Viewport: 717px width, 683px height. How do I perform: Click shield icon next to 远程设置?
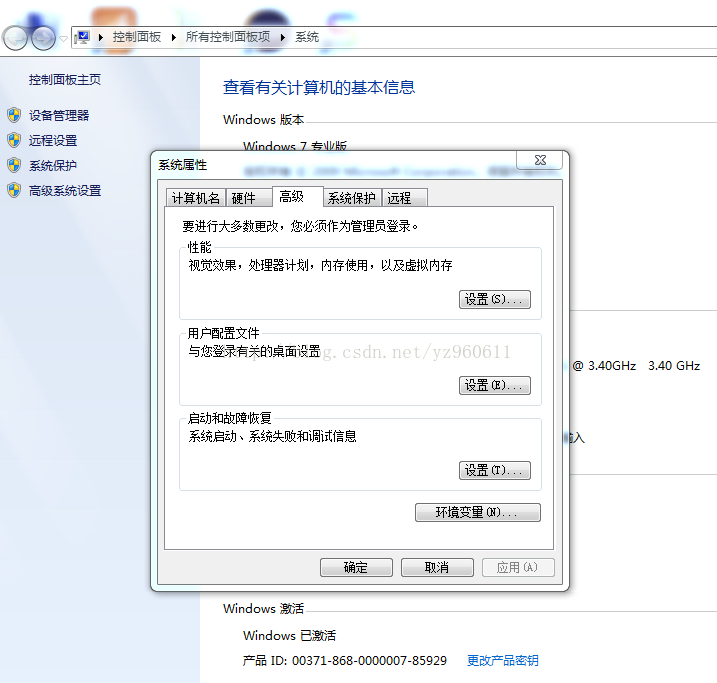pyautogui.click(x=14, y=140)
